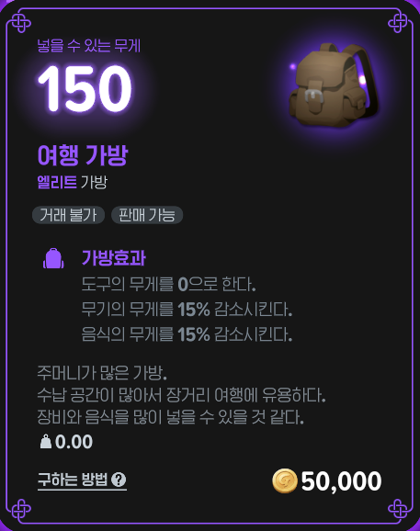This screenshot has height=531, width=420.
Task: Click the brown backpack item image
Action: (x=334, y=85)
